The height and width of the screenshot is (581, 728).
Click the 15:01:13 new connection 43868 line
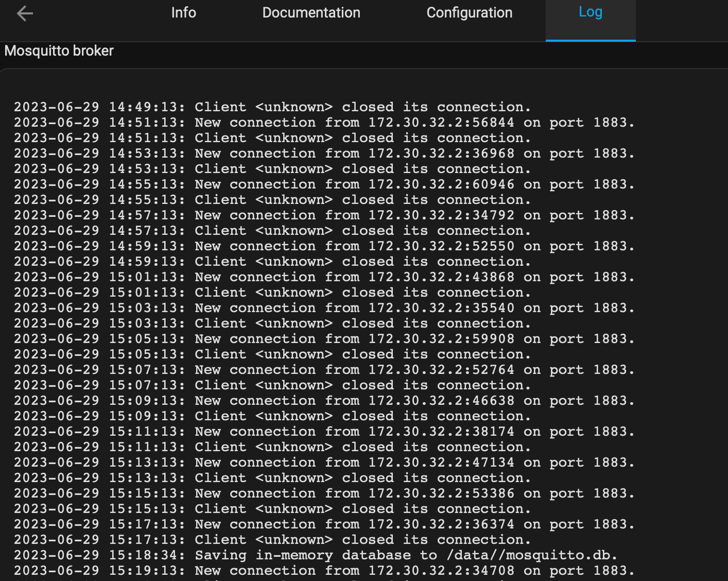(x=324, y=277)
